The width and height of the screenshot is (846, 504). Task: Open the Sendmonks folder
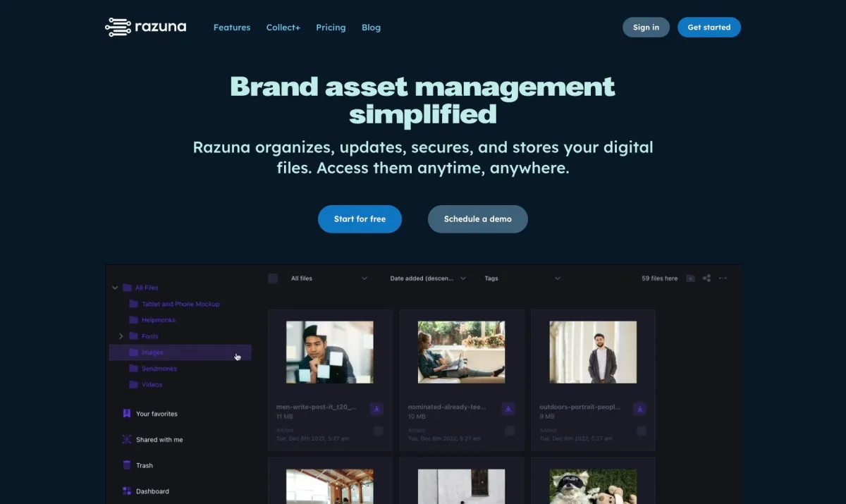[159, 369]
